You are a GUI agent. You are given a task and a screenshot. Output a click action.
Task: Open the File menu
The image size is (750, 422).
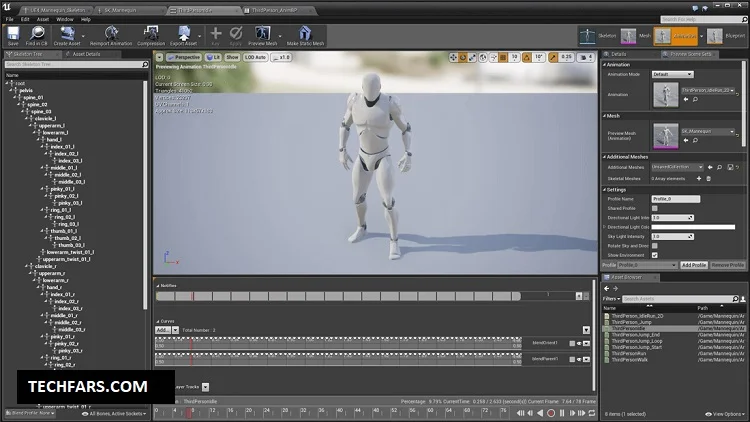[x=10, y=20]
